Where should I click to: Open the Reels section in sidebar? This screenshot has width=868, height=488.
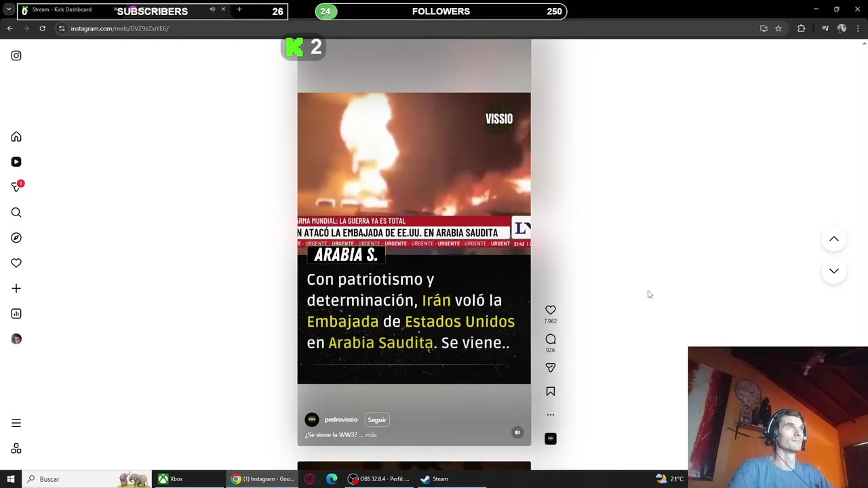(x=16, y=162)
